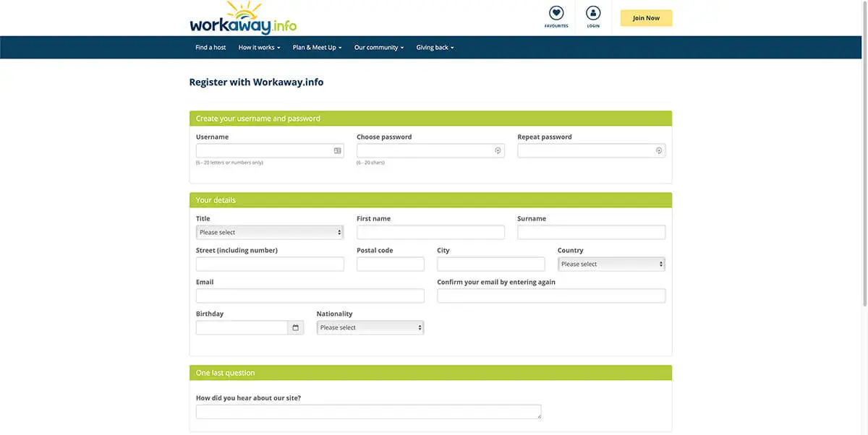Open the Nationality dropdown
Viewport: 868px width, 435px height.
(370, 328)
